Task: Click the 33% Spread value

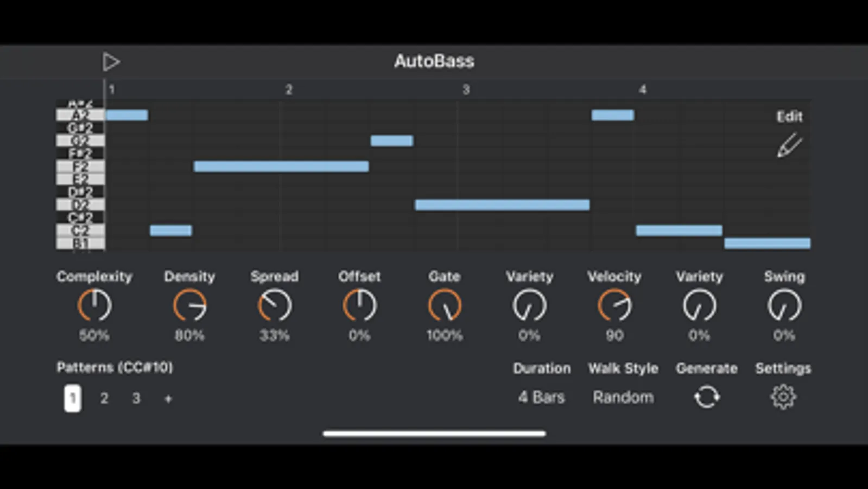Action: pyautogui.click(x=275, y=335)
